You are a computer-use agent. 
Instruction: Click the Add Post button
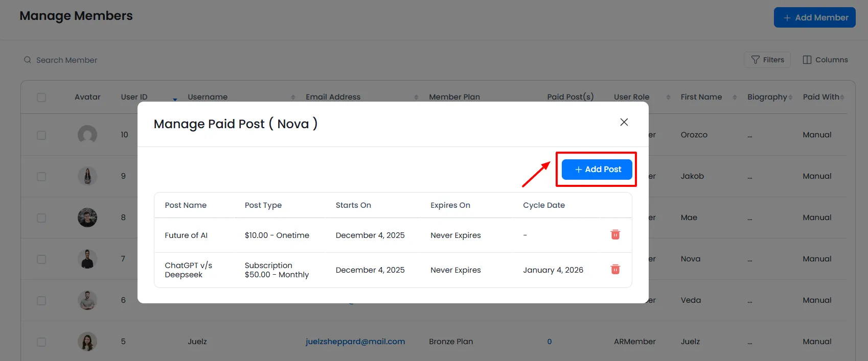click(x=597, y=170)
